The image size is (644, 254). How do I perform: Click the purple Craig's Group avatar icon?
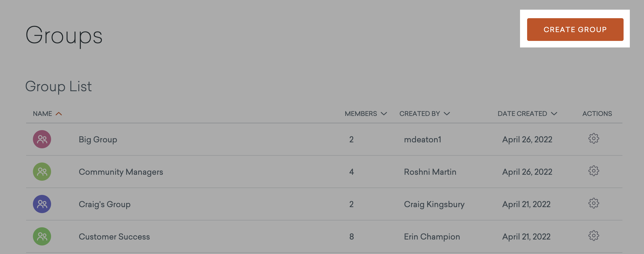pyautogui.click(x=42, y=204)
